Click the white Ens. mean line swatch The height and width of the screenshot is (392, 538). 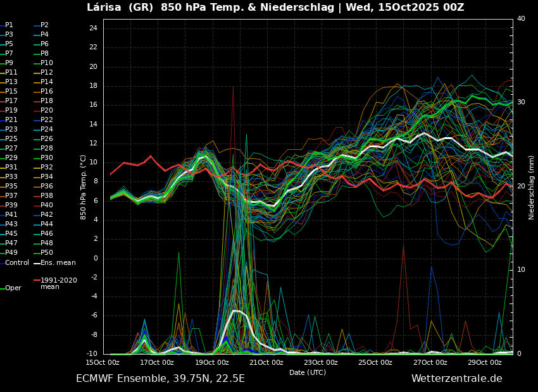point(36,262)
